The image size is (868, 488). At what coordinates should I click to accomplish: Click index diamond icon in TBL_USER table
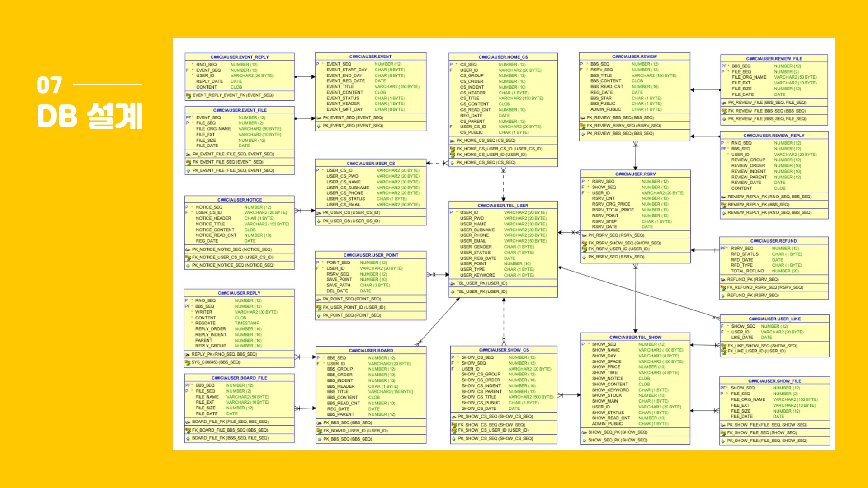pos(453,292)
